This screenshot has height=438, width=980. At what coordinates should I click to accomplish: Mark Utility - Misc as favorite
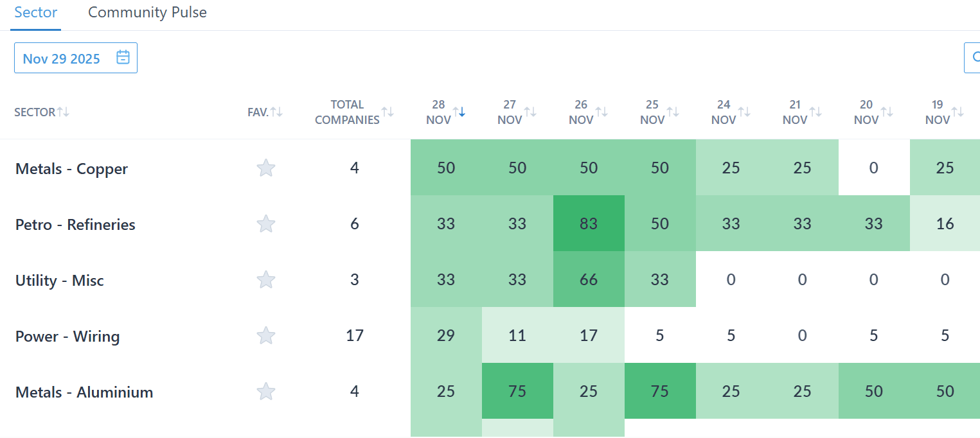click(x=266, y=280)
